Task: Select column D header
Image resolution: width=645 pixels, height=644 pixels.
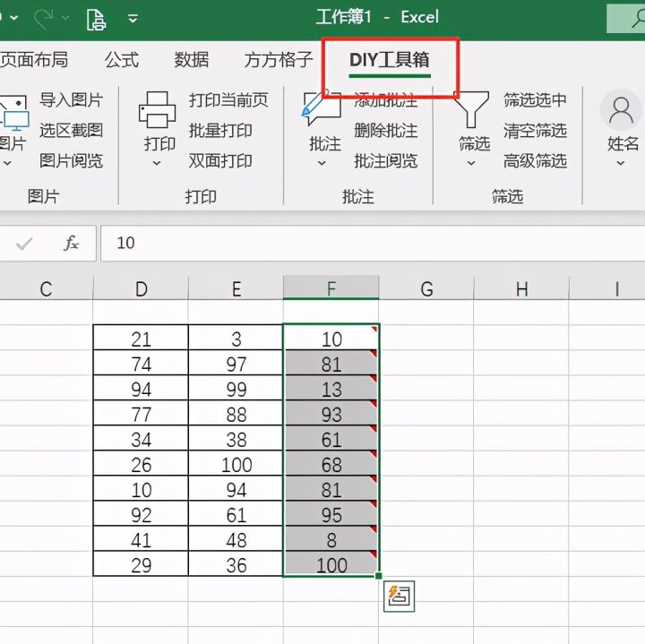Action: [142, 288]
